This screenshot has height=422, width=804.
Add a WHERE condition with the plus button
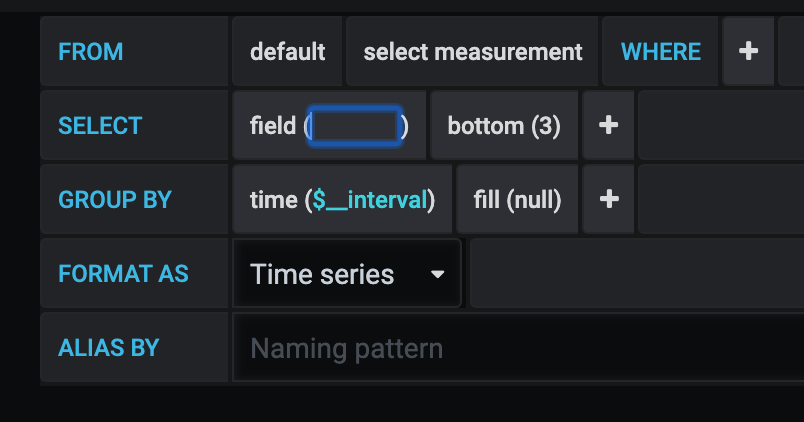(x=748, y=51)
